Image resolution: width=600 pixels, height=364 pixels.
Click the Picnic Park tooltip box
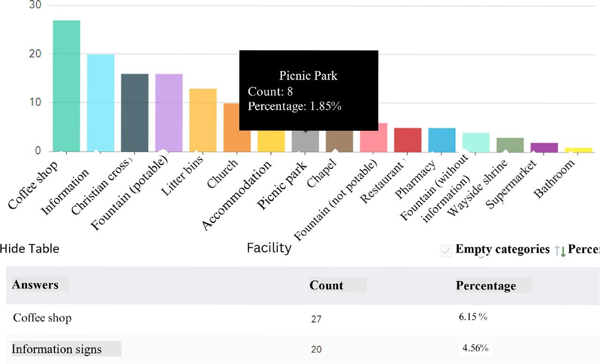308,90
